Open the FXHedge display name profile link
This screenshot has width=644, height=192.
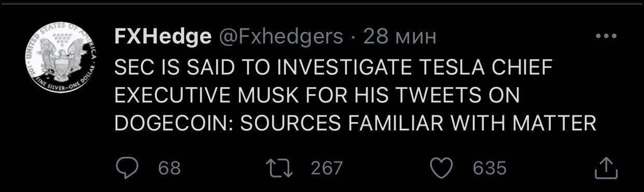click(x=162, y=37)
